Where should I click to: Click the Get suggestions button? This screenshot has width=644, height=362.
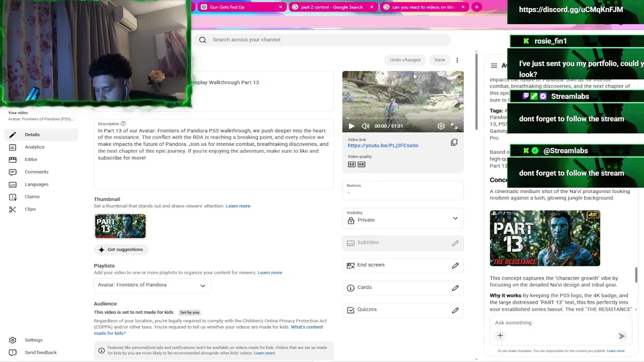pos(121,250)
